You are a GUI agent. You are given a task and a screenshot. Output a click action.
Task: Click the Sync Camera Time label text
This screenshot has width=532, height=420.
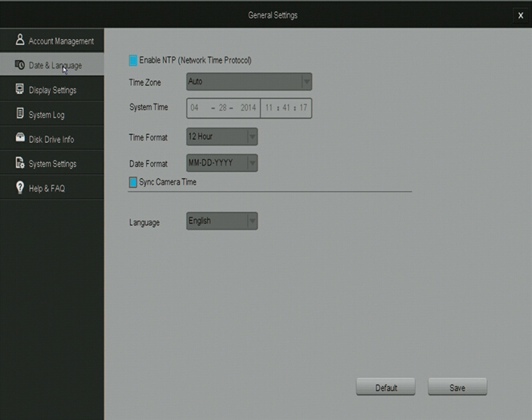(x=168, y=182)
